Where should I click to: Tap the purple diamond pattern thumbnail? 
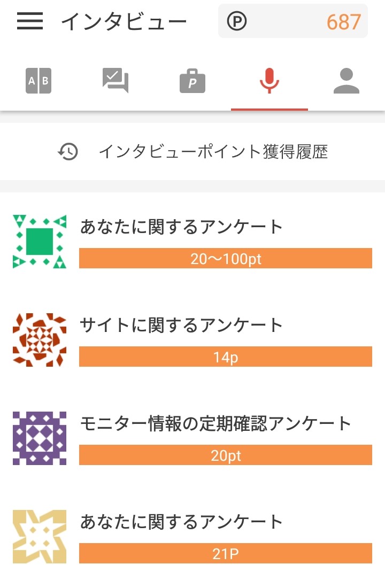pos(40,438)
